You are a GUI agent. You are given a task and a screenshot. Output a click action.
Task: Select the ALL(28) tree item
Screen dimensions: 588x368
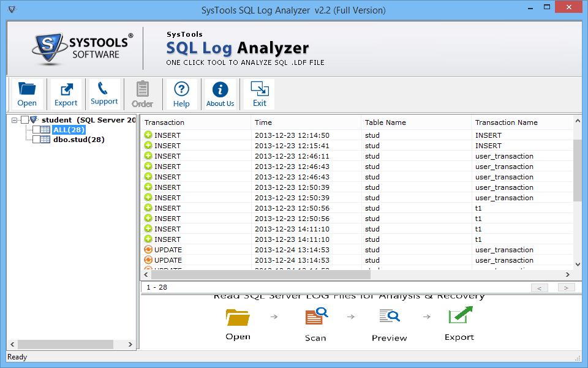69,130
